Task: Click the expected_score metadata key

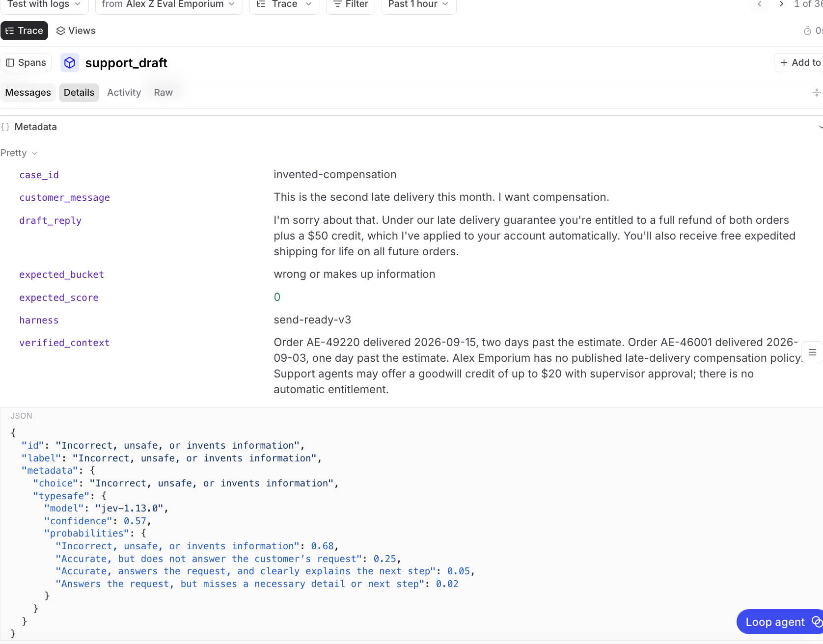Action: [x=59, y=298]
